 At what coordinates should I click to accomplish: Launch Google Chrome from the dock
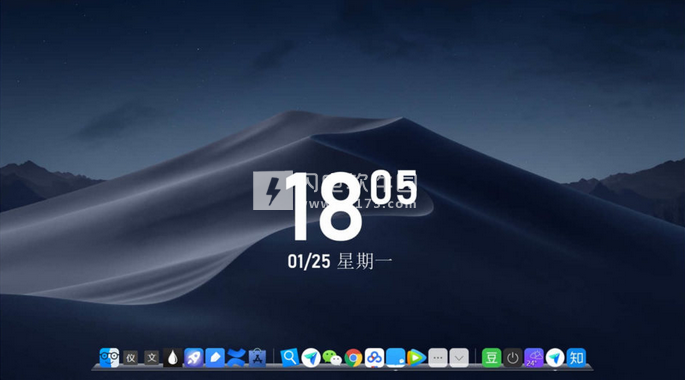click(x=353, y=358)
